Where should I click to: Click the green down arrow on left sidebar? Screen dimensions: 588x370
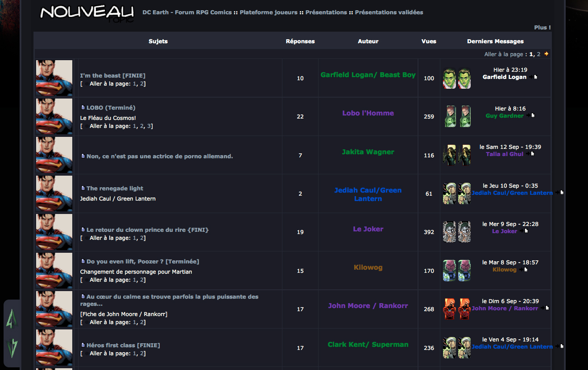pyautogui.click(x=12, y=348)
